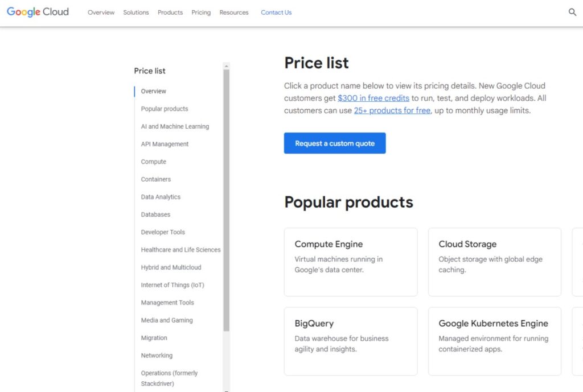Jump to AI and Machine Learning section

pos(175,126)
